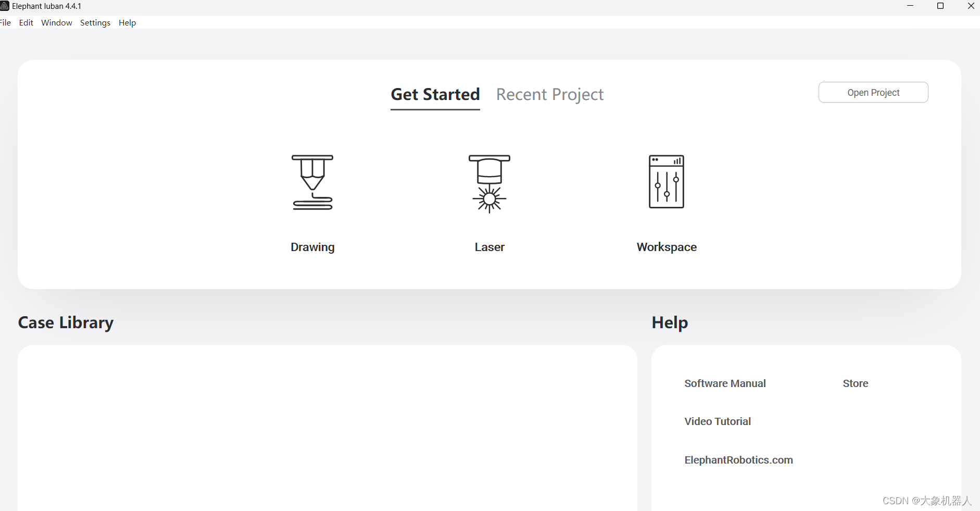Open the Window menu

pyautogui.click(x=57, y=22)
